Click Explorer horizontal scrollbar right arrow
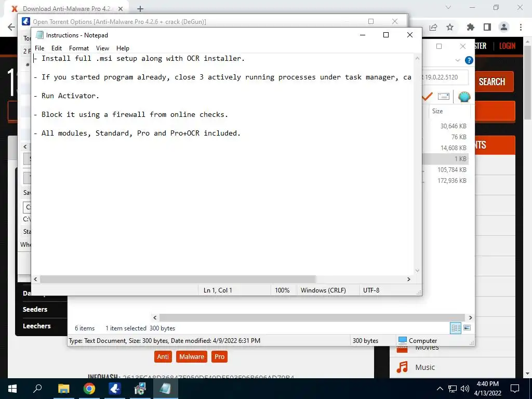This screenshot has height=399, width=532. click(471, 317)
